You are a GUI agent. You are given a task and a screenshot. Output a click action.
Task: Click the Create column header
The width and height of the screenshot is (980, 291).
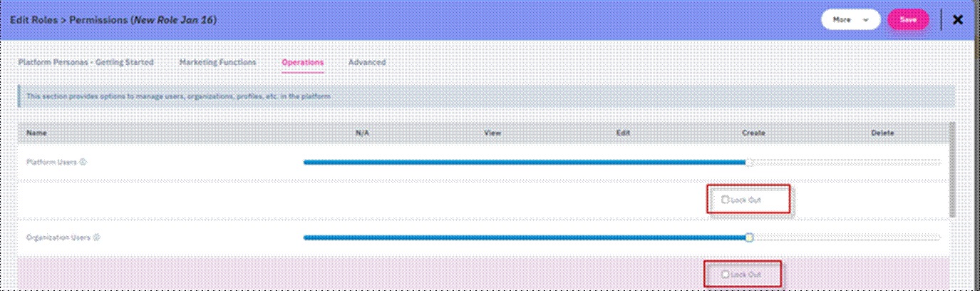pyautogui.click(x=753, y=133)
